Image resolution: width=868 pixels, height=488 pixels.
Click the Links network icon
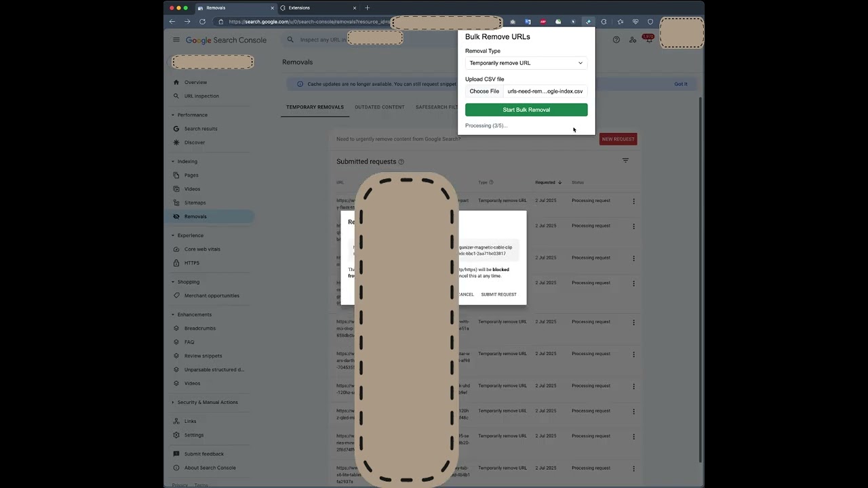tap(176, 421)
